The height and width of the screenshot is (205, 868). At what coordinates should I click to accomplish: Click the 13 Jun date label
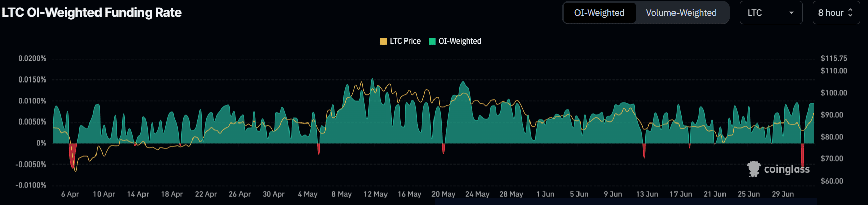[x=647, y=194]
